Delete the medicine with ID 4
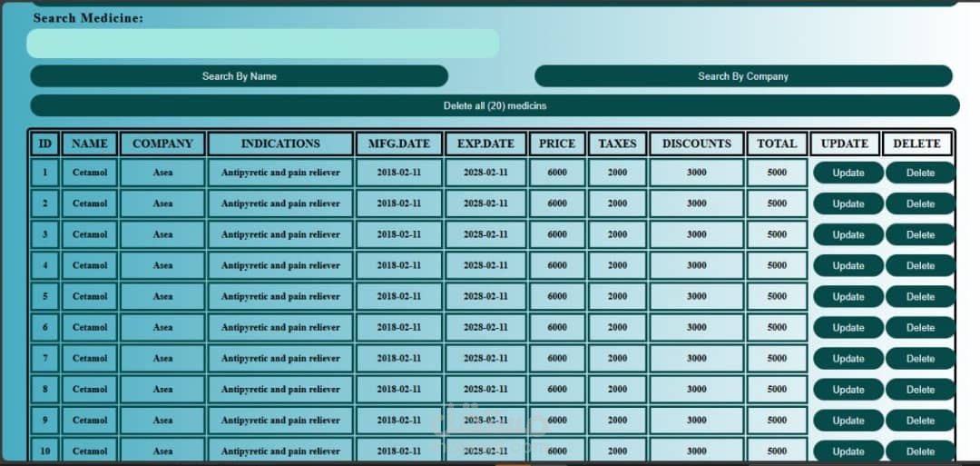This screenshot has width=980, height=466. point(920,266)
